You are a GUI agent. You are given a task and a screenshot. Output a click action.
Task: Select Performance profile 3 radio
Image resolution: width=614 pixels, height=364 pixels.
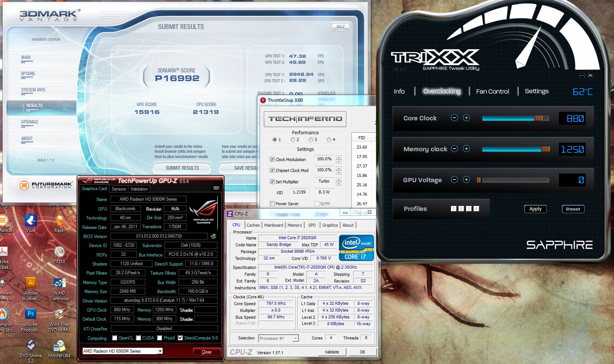(311, 140)
